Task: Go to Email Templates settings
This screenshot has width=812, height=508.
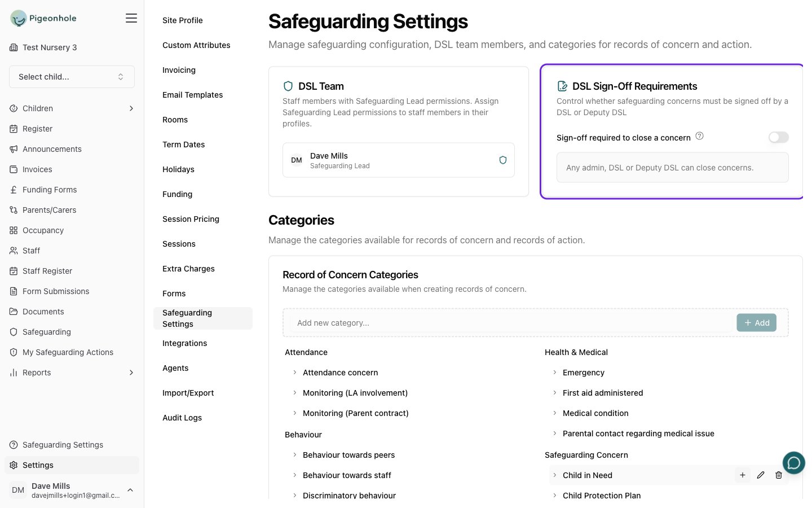Action: [192, 95]
